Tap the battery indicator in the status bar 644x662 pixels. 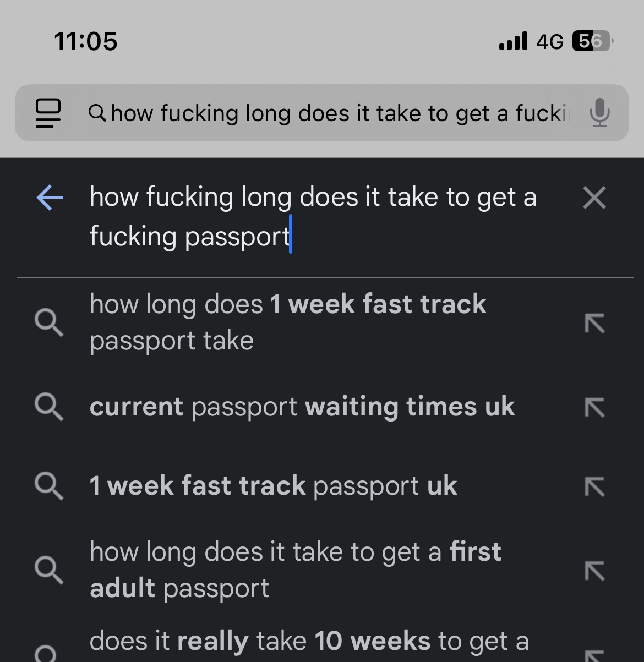point(593,41)
